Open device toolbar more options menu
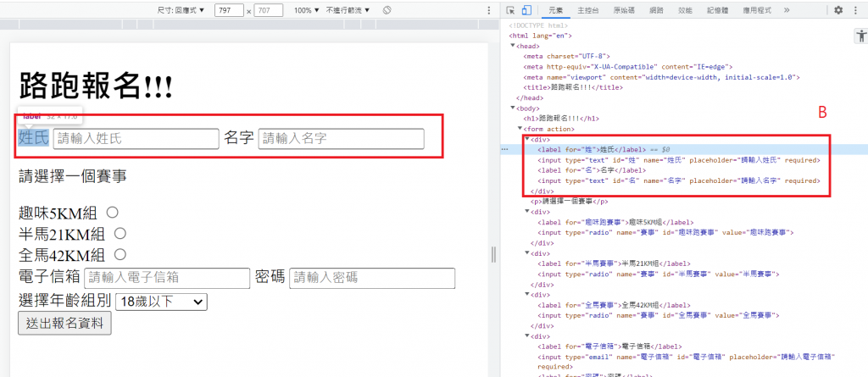 coord(488,10)
